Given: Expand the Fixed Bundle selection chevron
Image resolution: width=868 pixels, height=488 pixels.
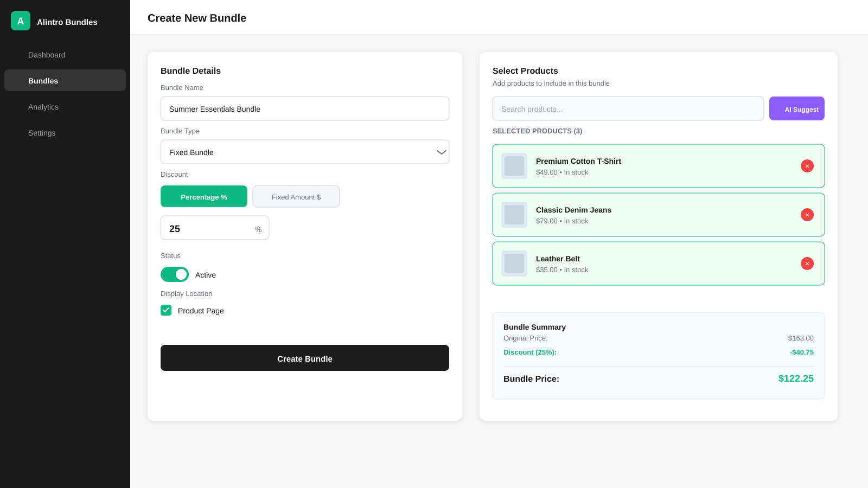Looking at the screenshot, I should (x=441, y=152).
